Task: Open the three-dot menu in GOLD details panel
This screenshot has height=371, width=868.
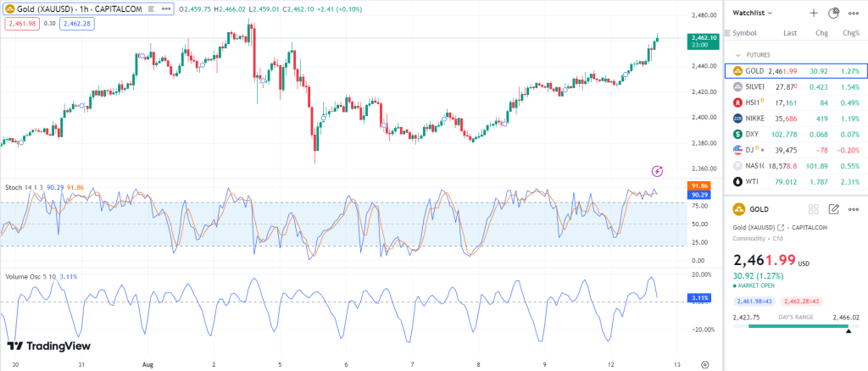Action: [853, 208]
